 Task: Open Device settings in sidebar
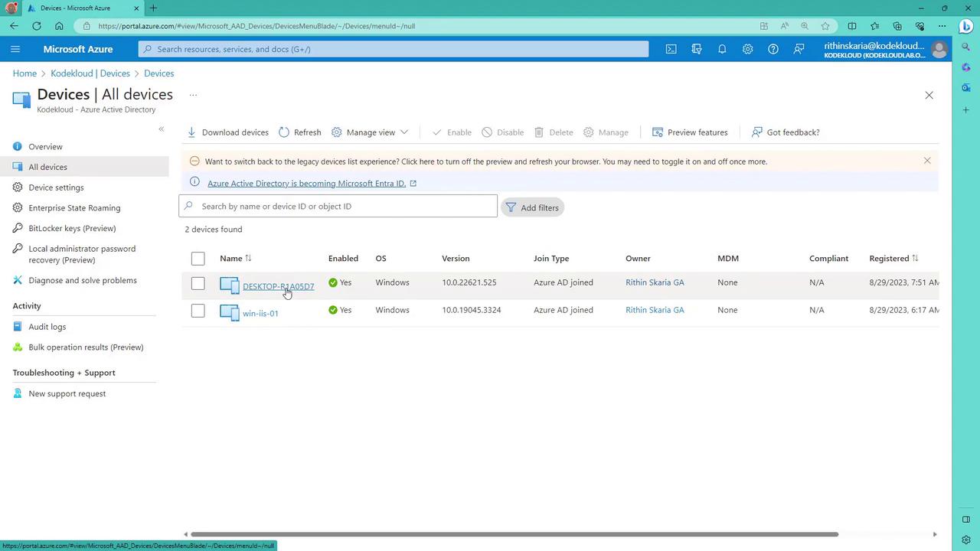[56, 187]
